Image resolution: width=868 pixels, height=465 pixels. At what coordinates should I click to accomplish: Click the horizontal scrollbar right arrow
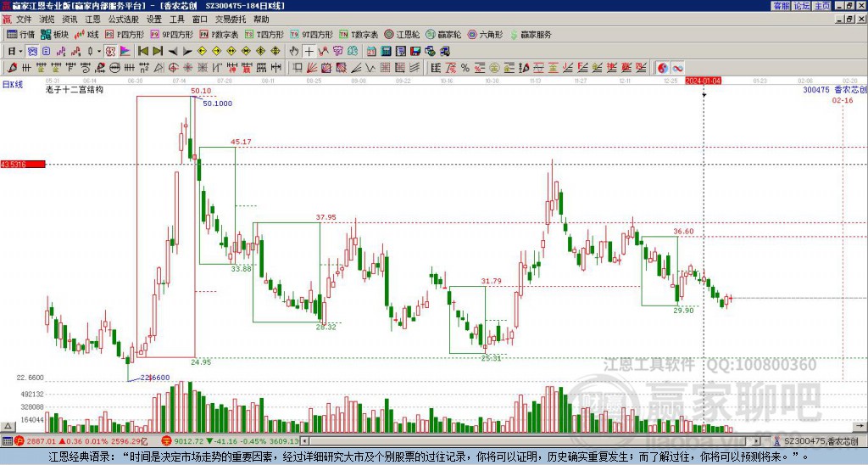[756, 441]
